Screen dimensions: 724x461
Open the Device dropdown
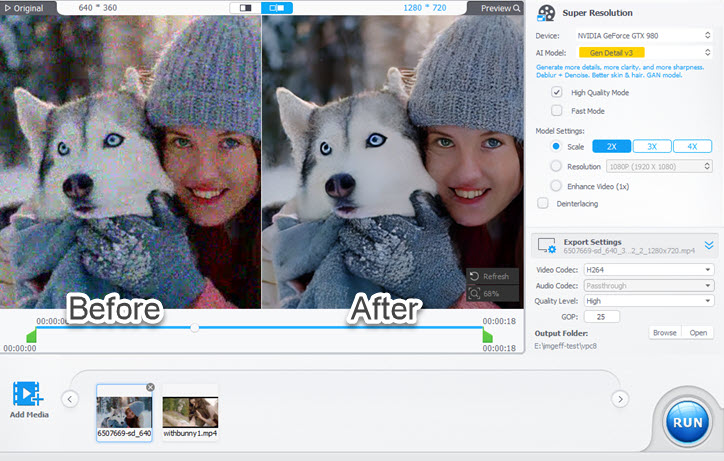[644, 36]
